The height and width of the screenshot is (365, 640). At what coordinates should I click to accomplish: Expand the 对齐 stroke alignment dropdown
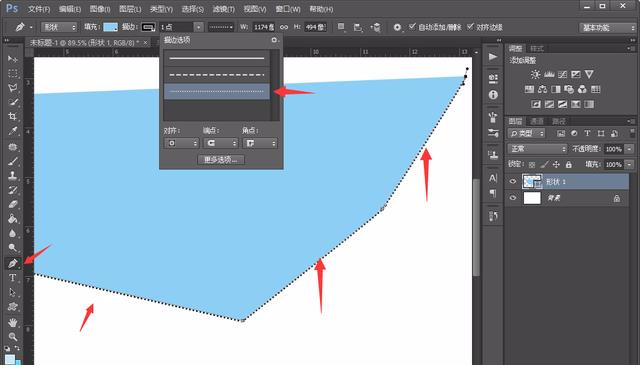click(181, 143)
